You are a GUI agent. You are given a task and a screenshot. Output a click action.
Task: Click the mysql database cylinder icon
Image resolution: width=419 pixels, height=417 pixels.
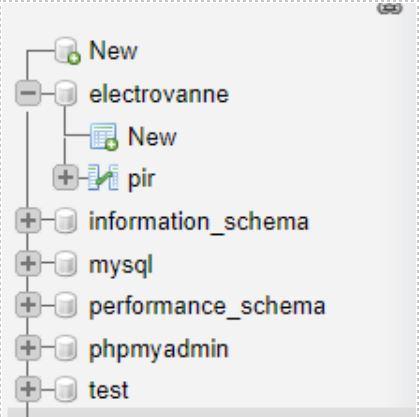(x=66, y=264)
